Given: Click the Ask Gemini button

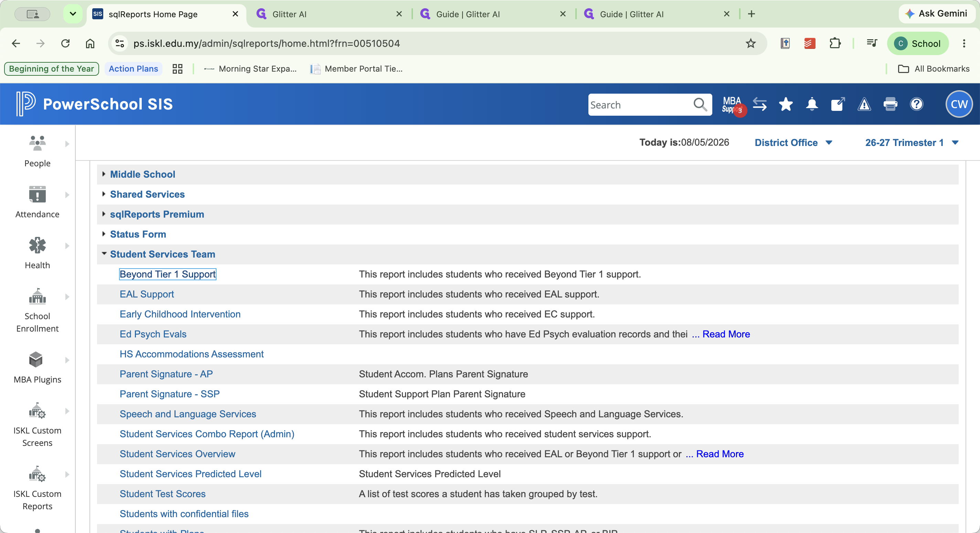Looking at the screenshot, I should point(937,14).
